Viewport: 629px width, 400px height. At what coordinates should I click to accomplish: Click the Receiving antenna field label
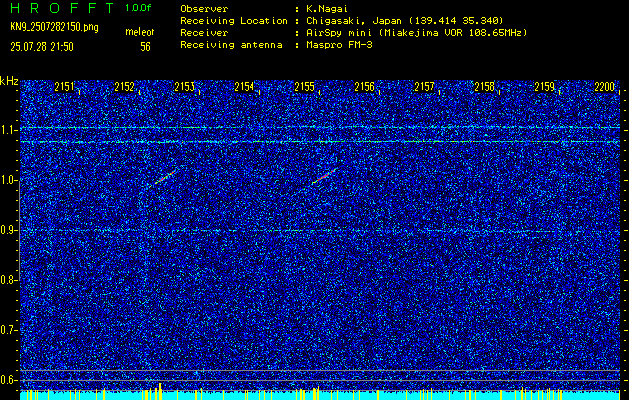tap(231, 45)
